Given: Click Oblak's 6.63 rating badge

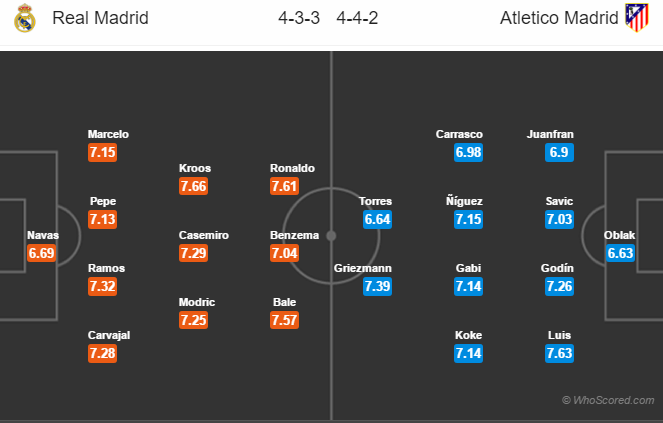Looking at the screenshot, I should pos(620,253).
